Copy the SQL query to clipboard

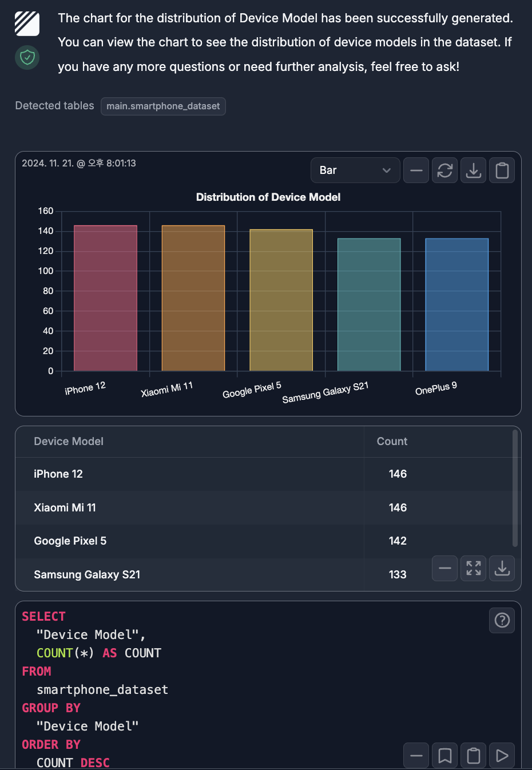[474, 756]
